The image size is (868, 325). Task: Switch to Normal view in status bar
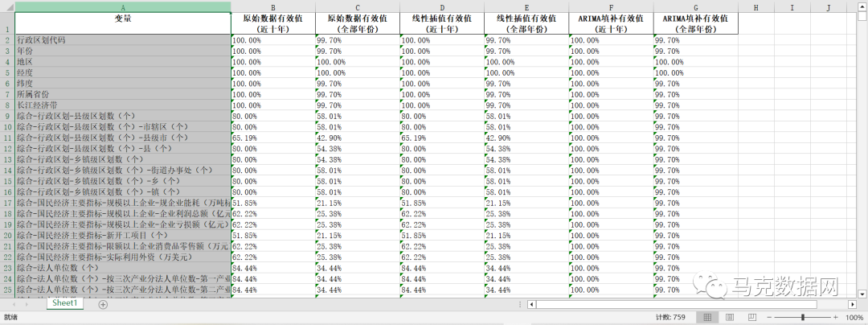(x=707, y=317)
